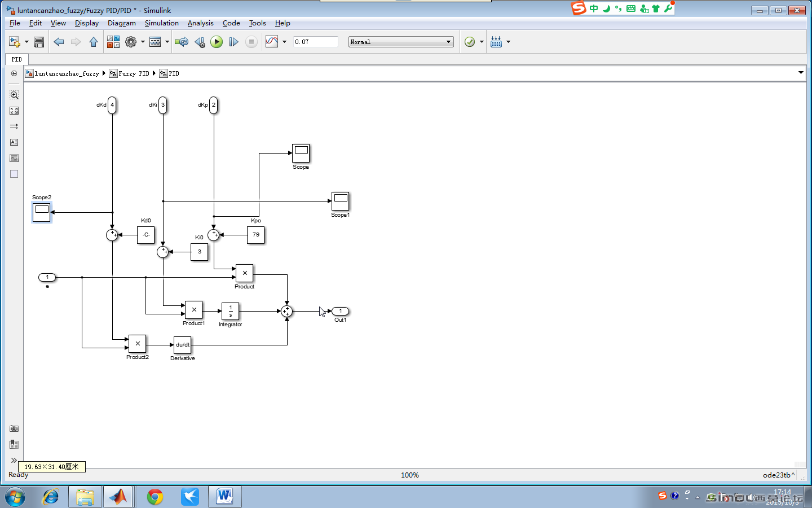Open the Code menu
This screenshot has height=508, width=812.
pos(231,23)
